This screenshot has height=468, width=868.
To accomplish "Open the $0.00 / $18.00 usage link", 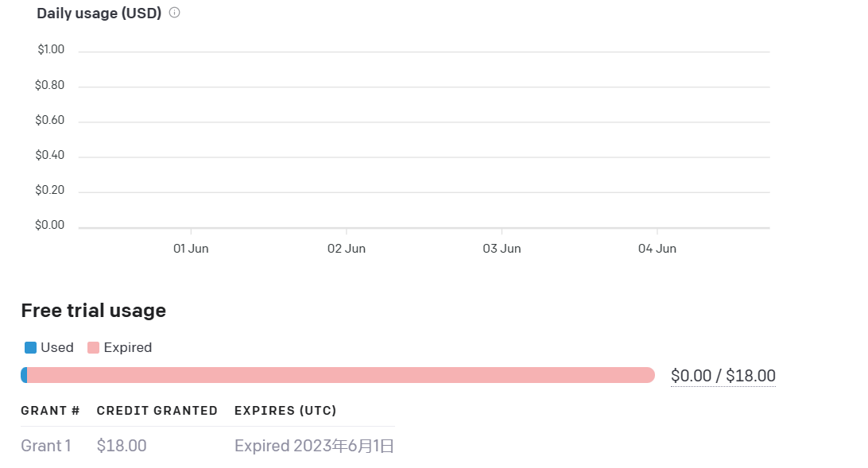I will [723, 374].
